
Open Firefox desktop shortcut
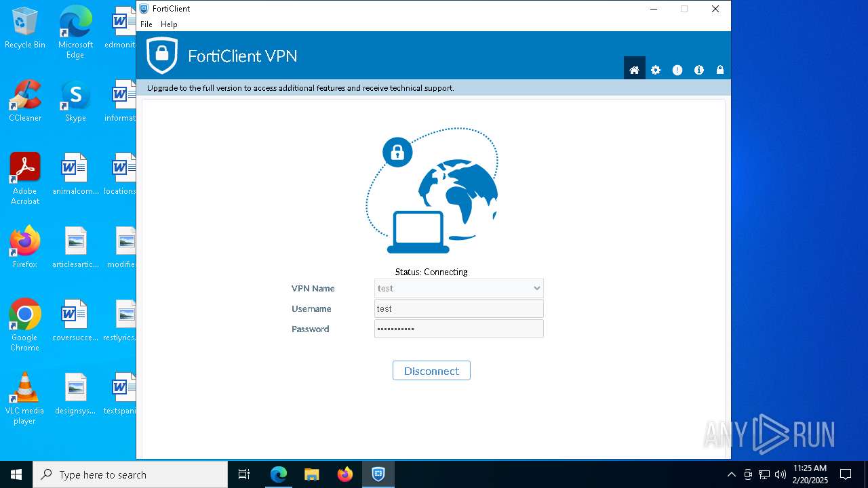tap(25, 247)
